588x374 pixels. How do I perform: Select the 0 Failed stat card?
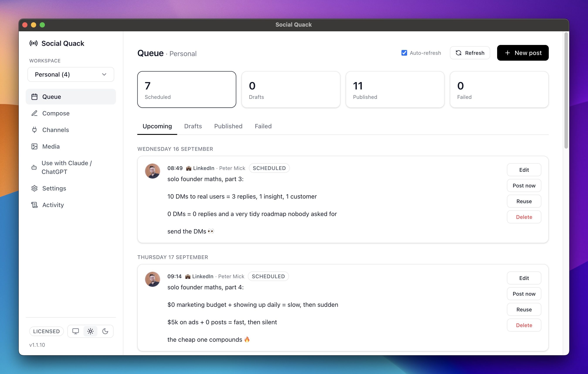click(x=499, y=89)
